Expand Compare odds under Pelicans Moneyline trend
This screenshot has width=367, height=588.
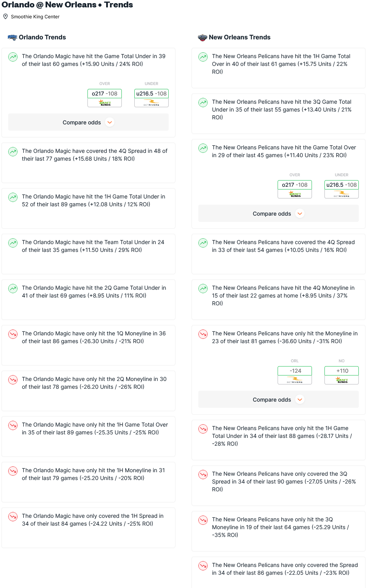(x=278, y=400)
